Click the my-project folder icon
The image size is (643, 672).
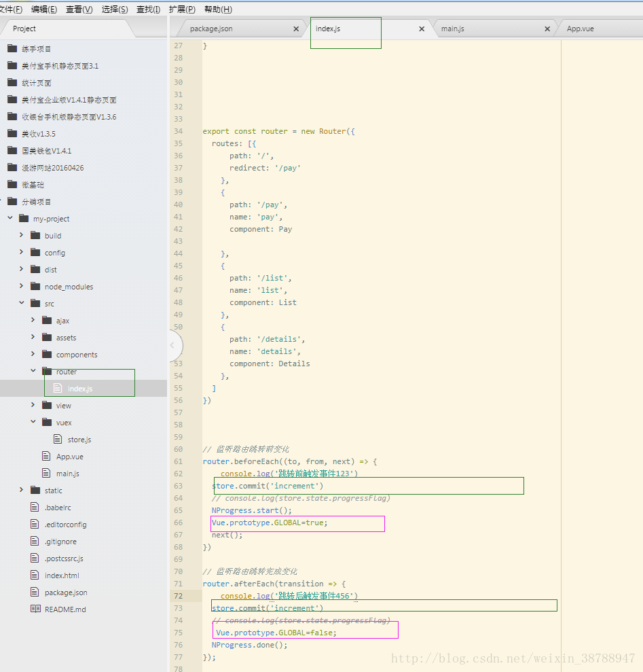(24, 218)
